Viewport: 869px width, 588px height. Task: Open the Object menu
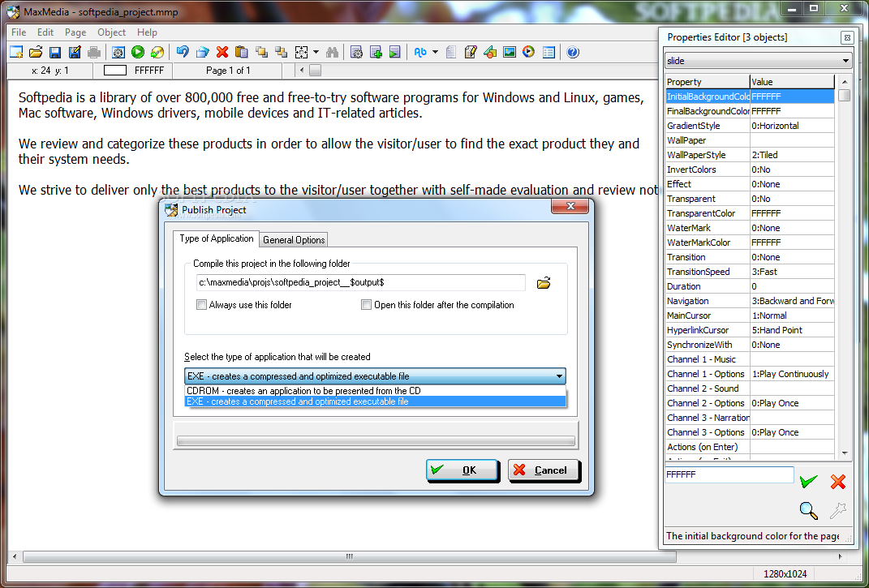coord(111,32)
